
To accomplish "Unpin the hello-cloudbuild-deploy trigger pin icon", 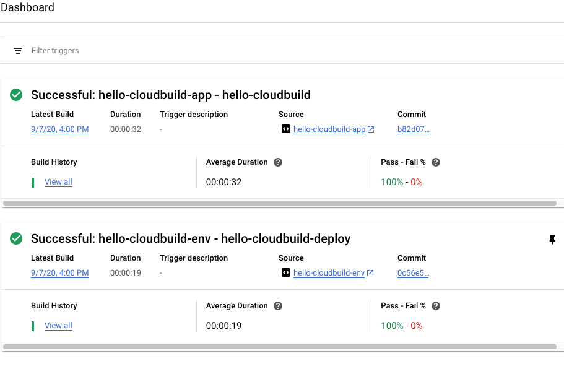I will pyautogui.click(x=552, y=240).
